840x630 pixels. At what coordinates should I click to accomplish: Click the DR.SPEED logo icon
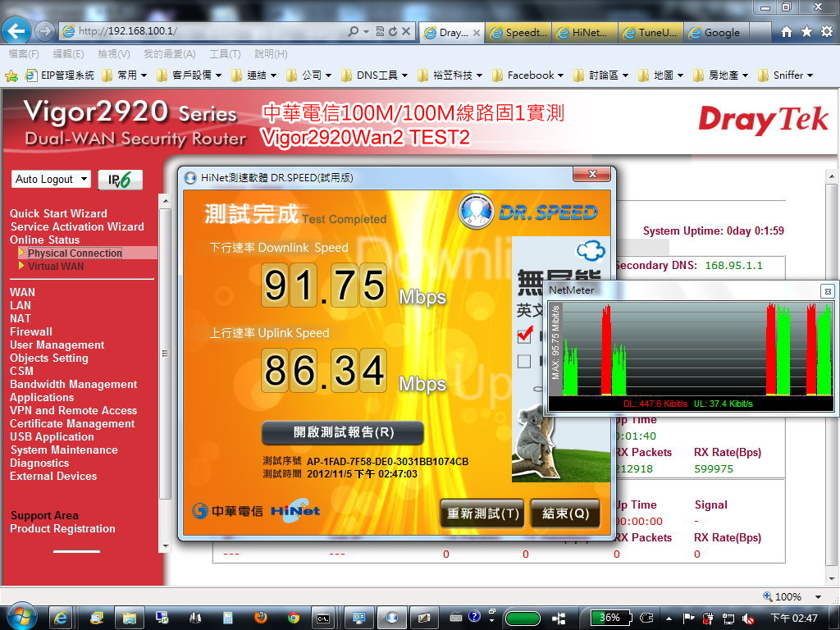pos(475,211)
